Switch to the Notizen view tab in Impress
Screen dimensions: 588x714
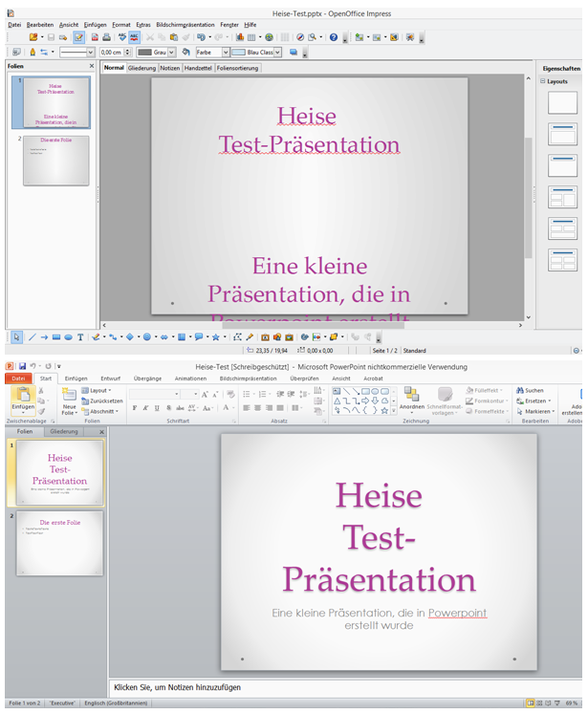169,68
